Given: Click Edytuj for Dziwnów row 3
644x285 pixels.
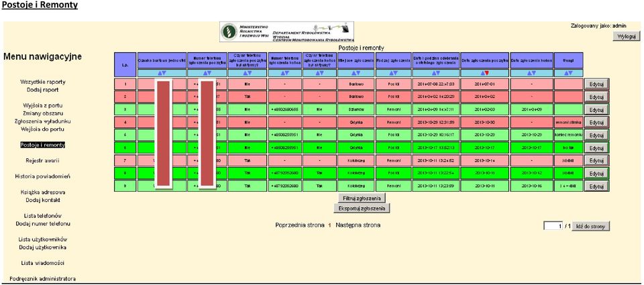Looking at the screenshot, I should (596, 110).
